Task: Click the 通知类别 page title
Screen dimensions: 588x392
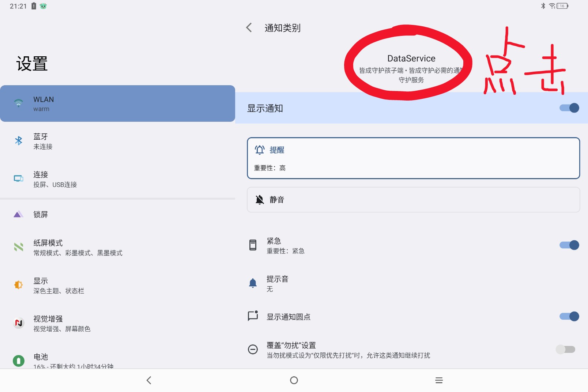Action: click(282, 28)
